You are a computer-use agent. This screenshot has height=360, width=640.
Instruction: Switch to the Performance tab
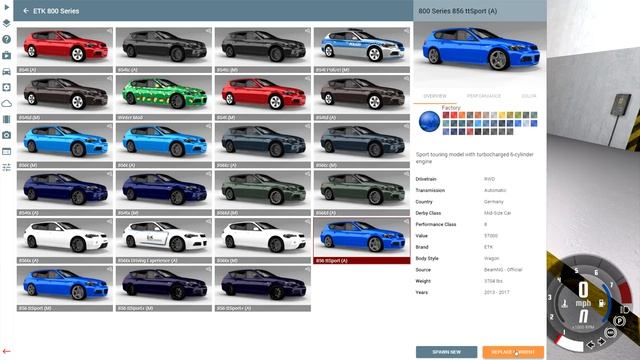(x=484, y=96)
